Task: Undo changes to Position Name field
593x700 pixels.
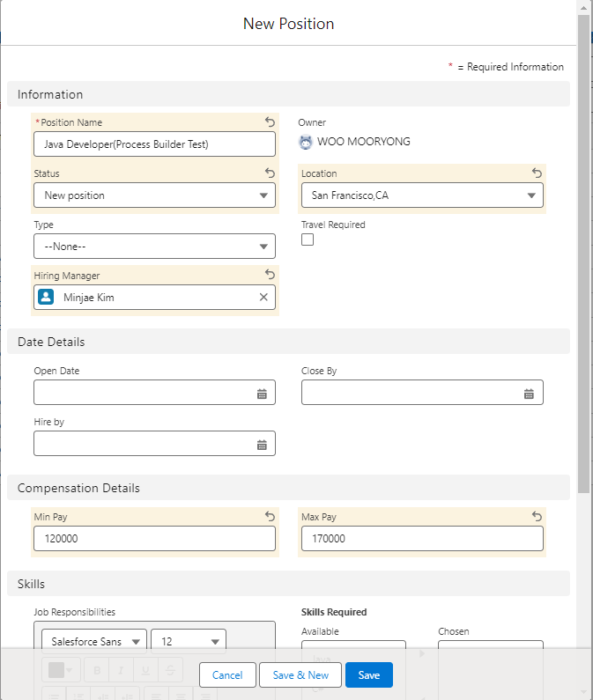Action: 270,122
